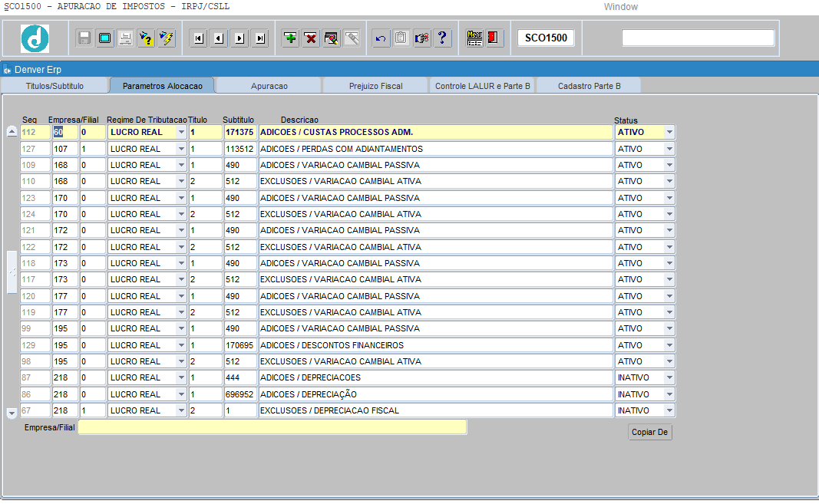This screenshot has height=504, width=819.
Task: Open the Window menu
Action: coord(620,7)
